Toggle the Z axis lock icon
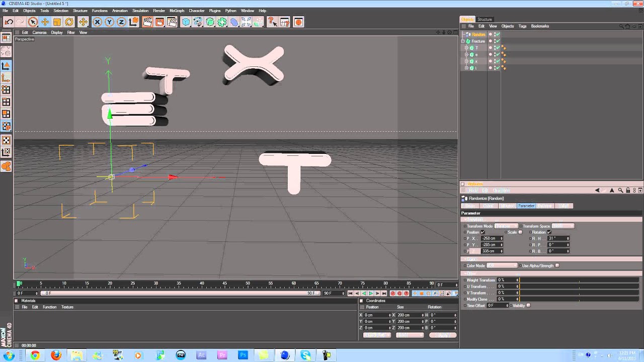This screenshot has height=362, width=644. pos(121,22)
